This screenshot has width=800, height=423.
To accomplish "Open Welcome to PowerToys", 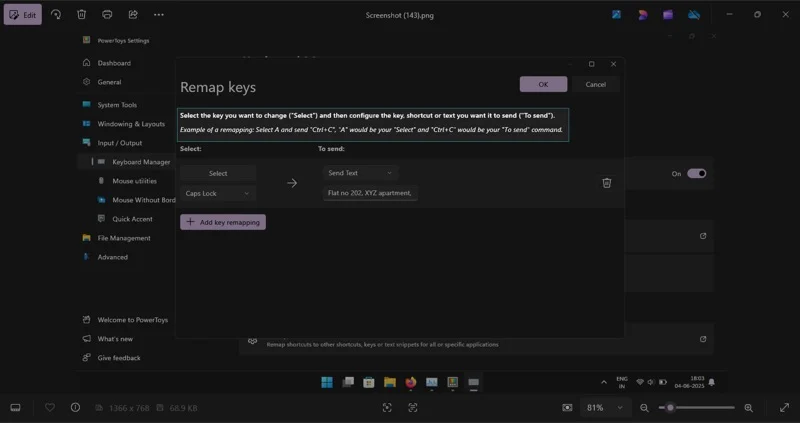I will pos(133,320).
